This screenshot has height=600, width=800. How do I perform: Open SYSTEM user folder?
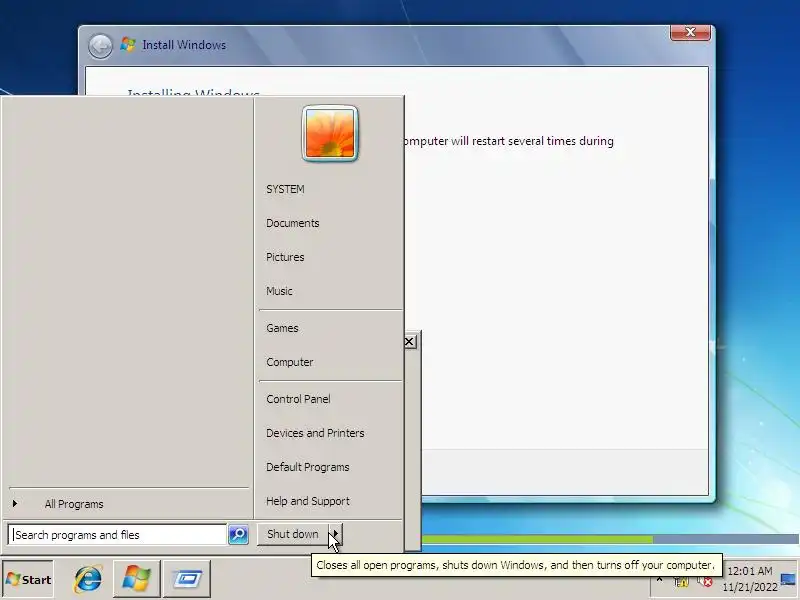pyautogui.click(x=285, y=189)
